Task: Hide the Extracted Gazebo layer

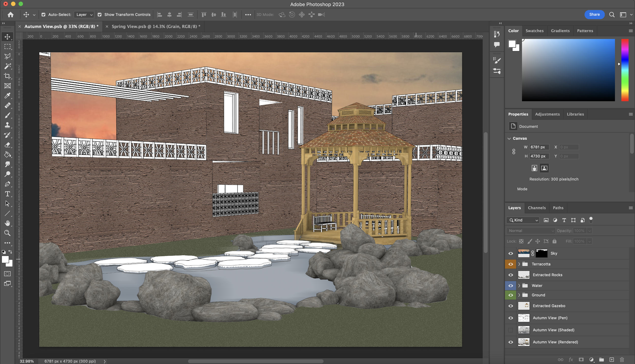Action: pos(511,306)
